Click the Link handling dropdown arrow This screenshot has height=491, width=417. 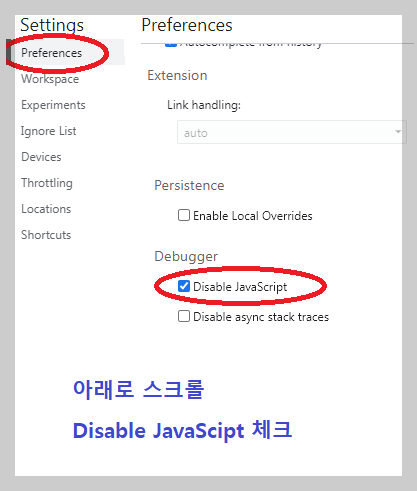(398, 132)
